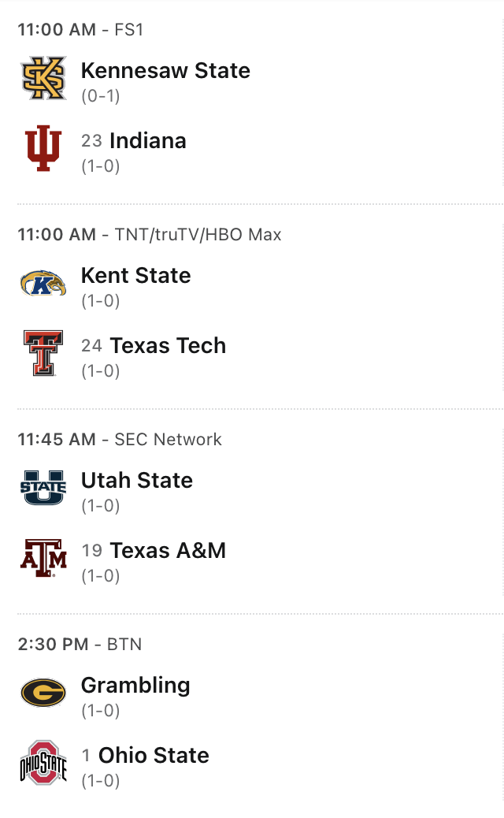Click the Texas Tech logo
This screenshot has height=818, width=504.
[x=43, y=353]
